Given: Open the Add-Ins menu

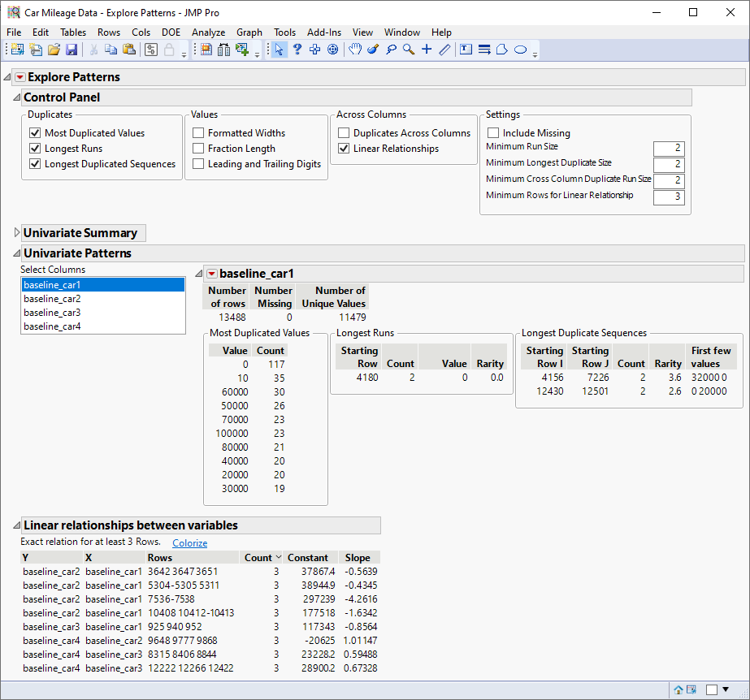Looking at the screenshot, I should click(x=324, y=32).
